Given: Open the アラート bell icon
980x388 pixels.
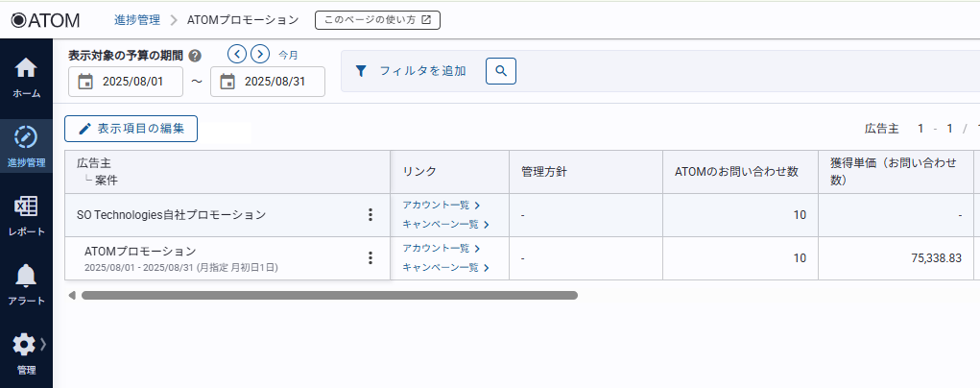Looking at the screenshot, I should coord(26,282).
